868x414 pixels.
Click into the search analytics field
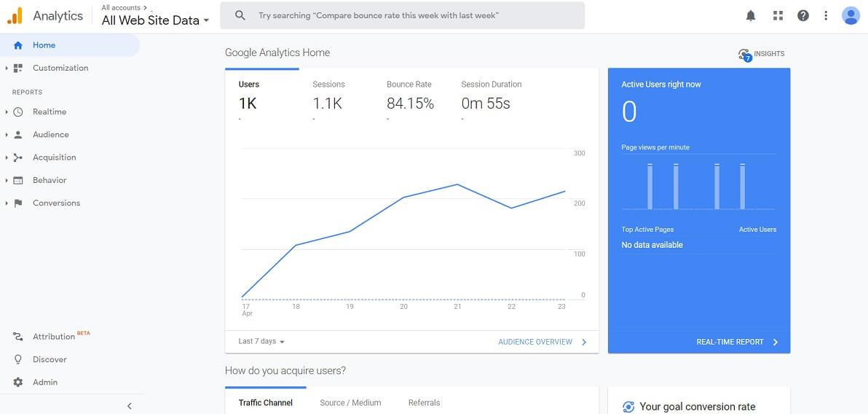[403, 15]
